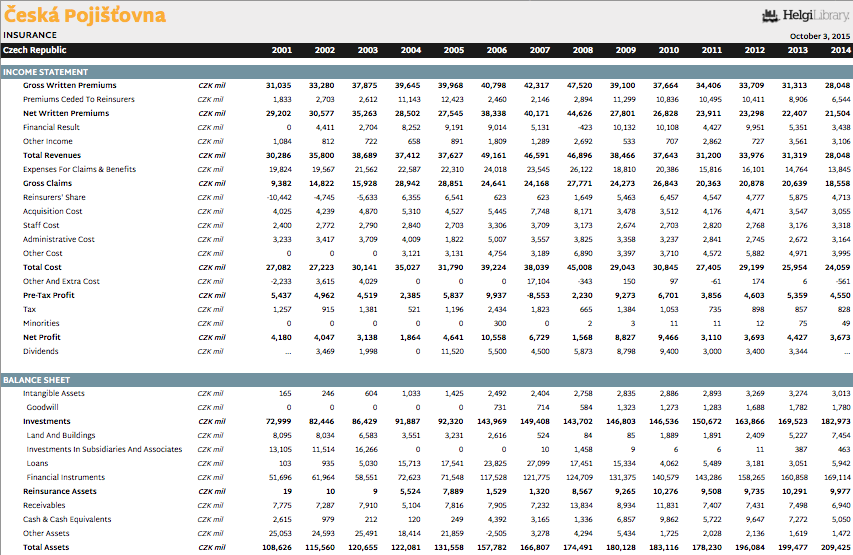This screenshot has width=853, height=555.
Task: Select the 2001 year column header
Action: 282,50
